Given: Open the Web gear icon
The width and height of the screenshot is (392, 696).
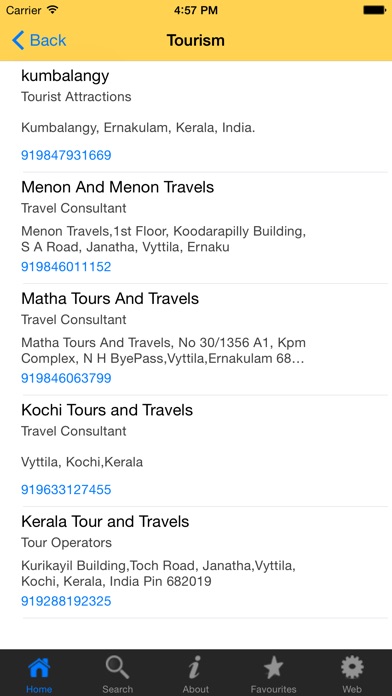Looking at the screenshot, I should (352, 668).
